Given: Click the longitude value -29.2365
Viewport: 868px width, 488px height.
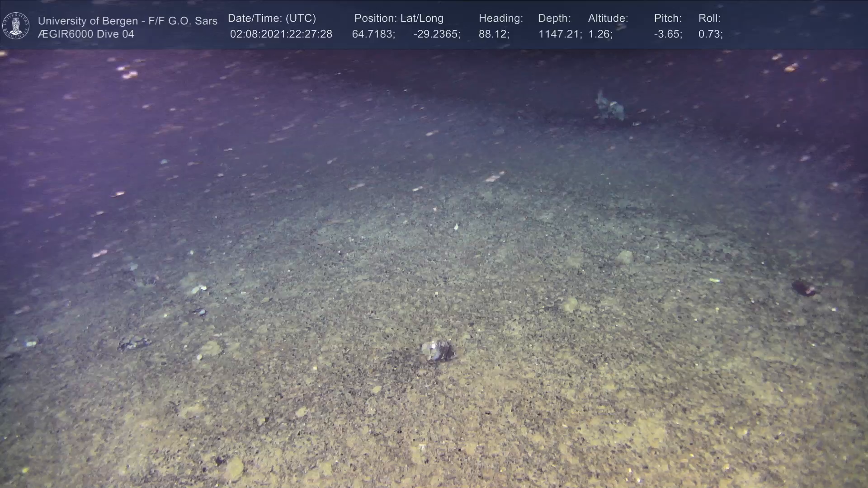Looking at the screenshot, I should coord(436,34).
